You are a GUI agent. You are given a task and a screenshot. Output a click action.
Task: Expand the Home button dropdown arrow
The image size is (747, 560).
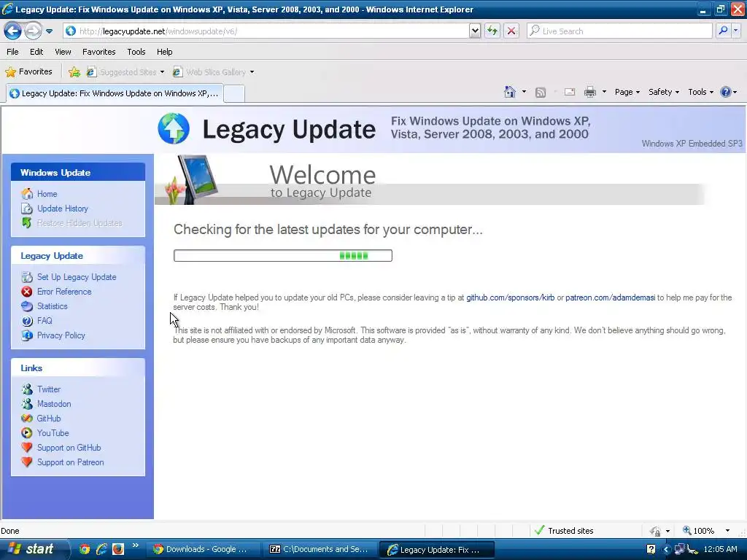(x=524, y=92)
